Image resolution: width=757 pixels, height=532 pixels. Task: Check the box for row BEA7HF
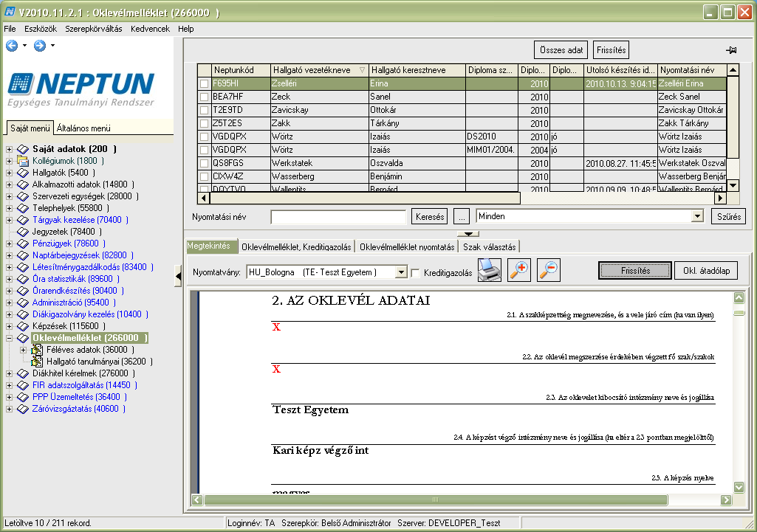(x=205, y=97)
